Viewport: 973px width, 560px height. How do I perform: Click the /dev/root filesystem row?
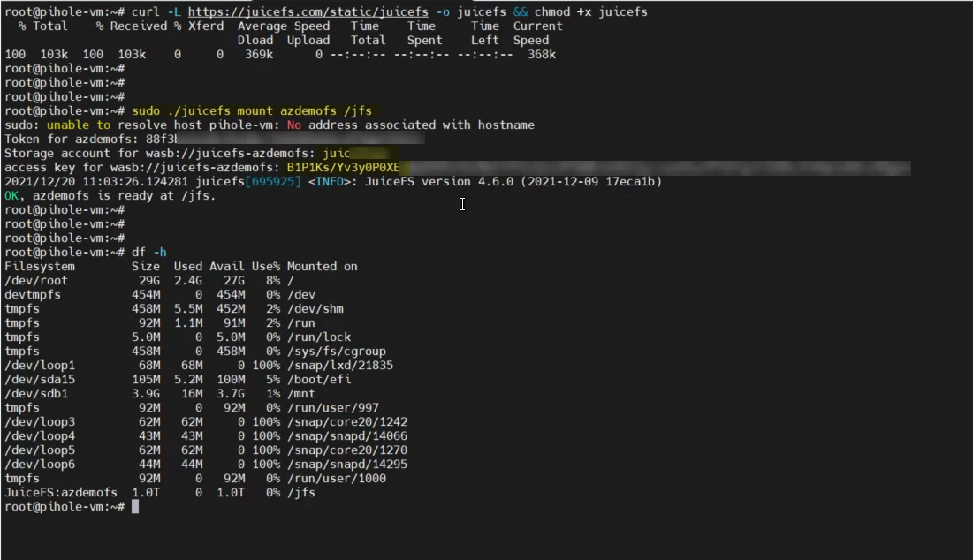click(149, 281)
